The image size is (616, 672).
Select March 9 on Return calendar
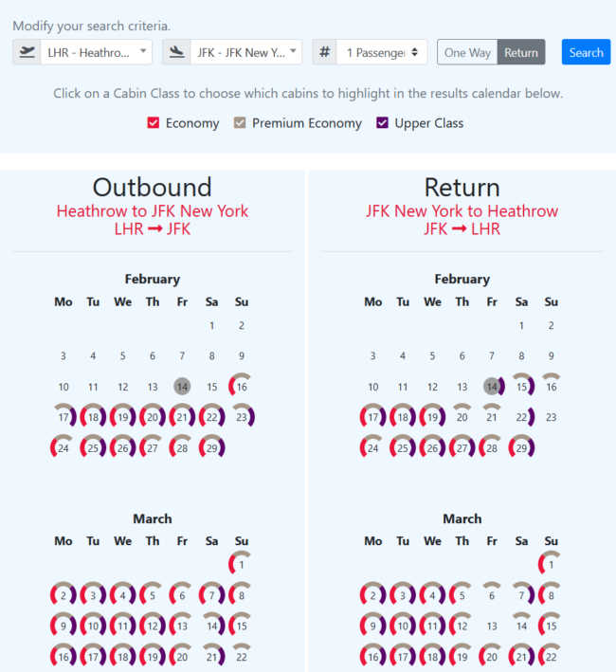[x=373, y=627]
